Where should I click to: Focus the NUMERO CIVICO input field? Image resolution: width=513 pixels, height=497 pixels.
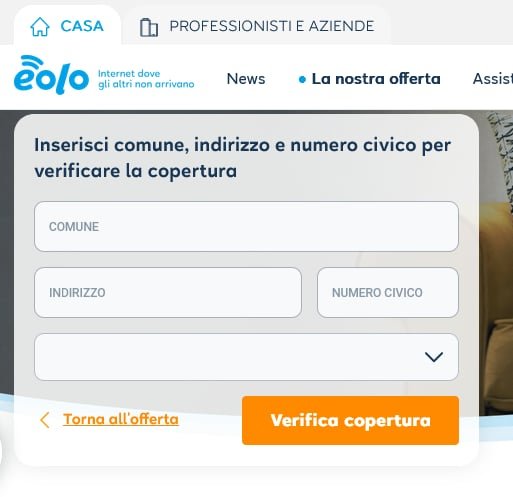388,292
